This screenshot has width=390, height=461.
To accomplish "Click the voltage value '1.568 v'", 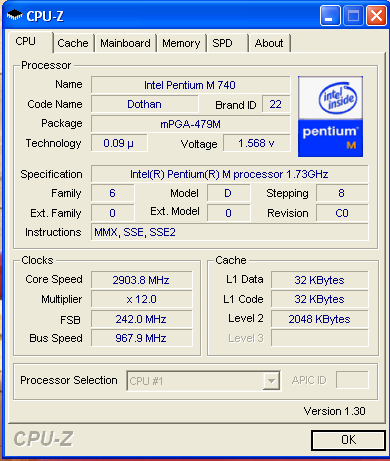I will click(x=256, y=143).
